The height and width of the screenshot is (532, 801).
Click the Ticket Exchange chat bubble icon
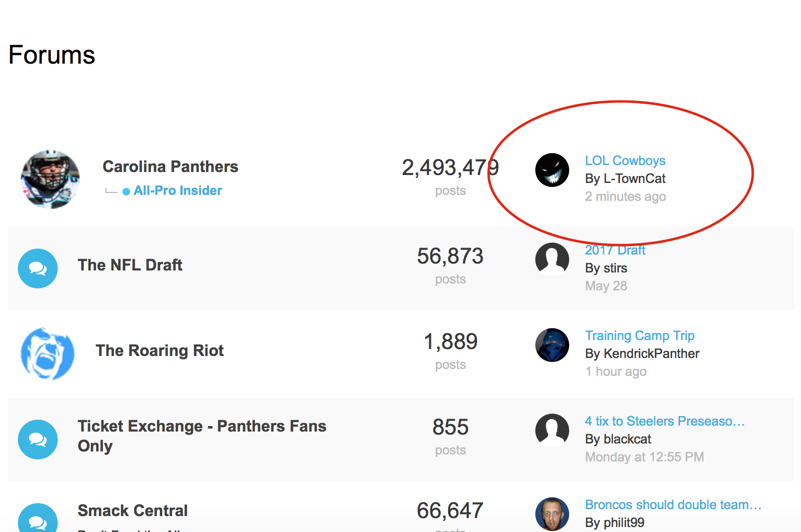pyautogui.click(x=38, y=440)
